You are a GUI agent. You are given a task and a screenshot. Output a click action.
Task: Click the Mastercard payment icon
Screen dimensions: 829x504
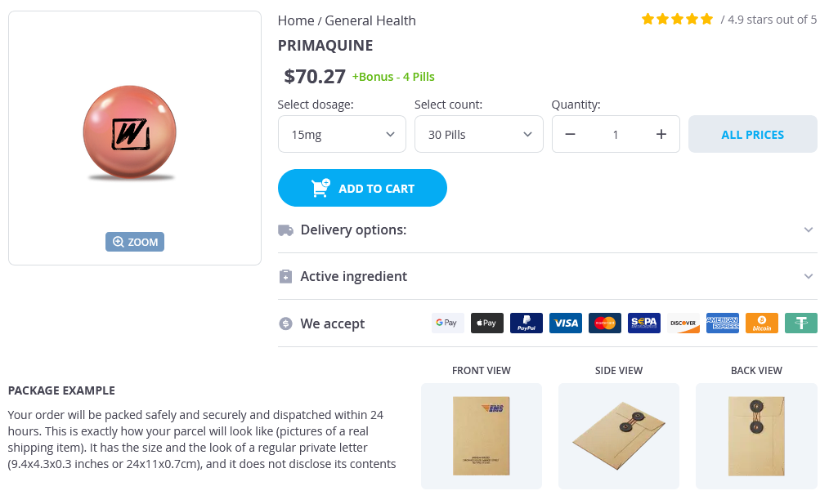605,323
